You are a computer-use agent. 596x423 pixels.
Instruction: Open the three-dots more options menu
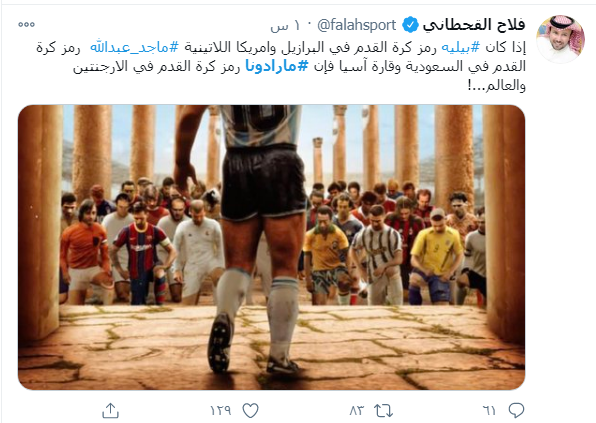(26, 24)
